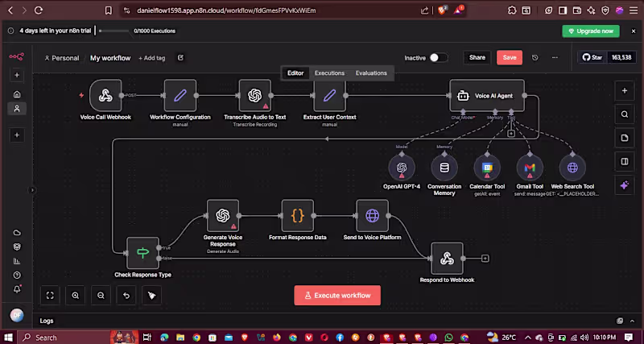
Task: Switch to the Editor tab
Action: pos(295,73)
